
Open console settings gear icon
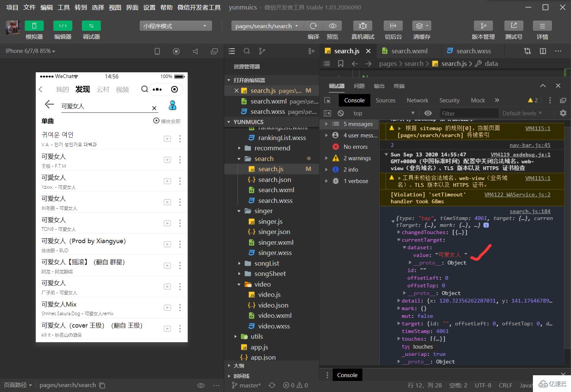pos(563,113)
